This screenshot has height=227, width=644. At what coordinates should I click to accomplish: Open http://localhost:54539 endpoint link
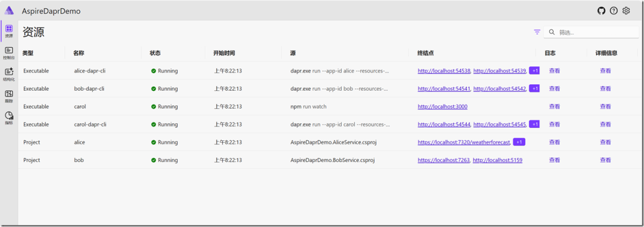click(500, 70)
